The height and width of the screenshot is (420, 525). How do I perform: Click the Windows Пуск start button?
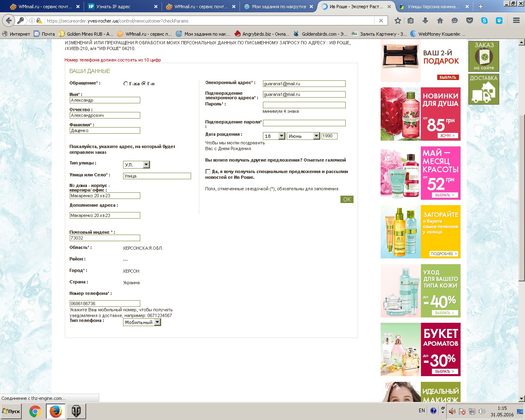[x=11, y=411]
